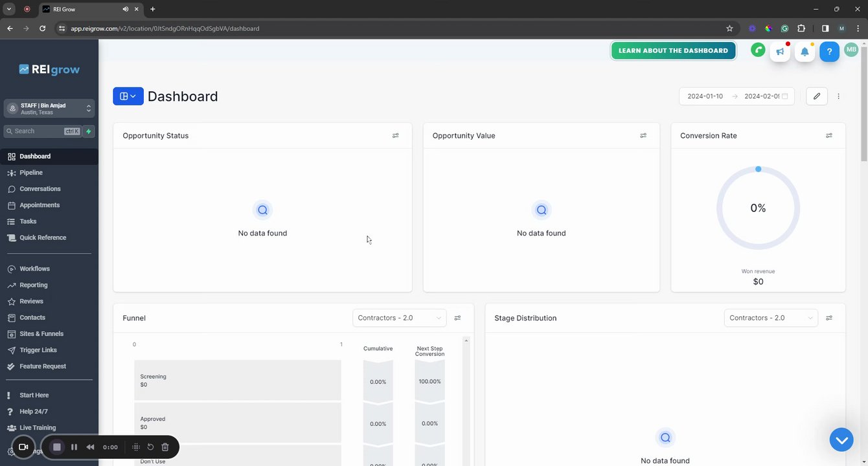Viewport: 868px width, 466px height.
Task: Click the start date 2024-01-10 field
Action: tap(705, 96)
